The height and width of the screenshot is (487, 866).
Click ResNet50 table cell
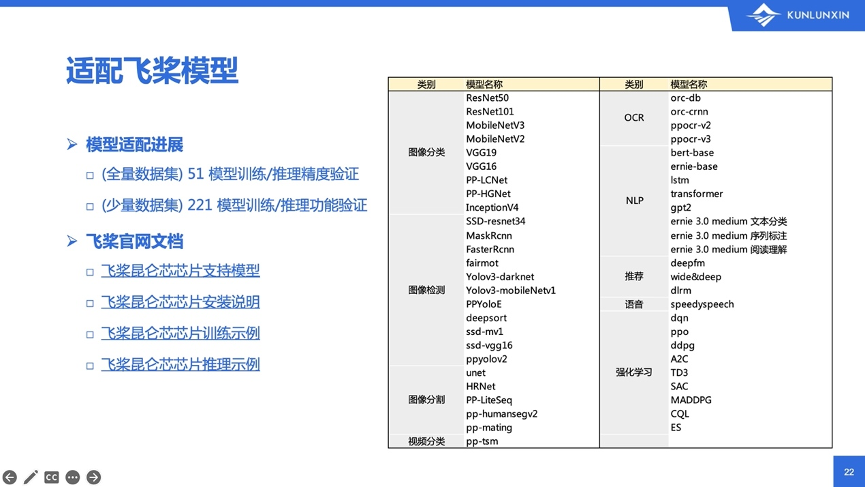point(487,98)
